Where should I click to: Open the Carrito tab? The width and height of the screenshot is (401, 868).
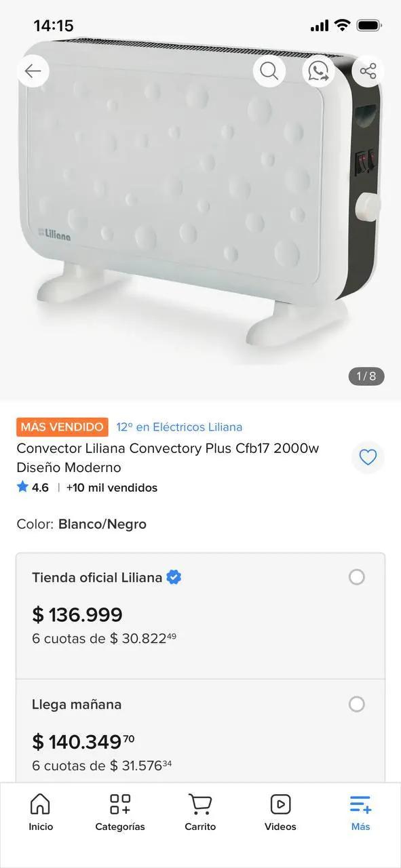point(200,812)
